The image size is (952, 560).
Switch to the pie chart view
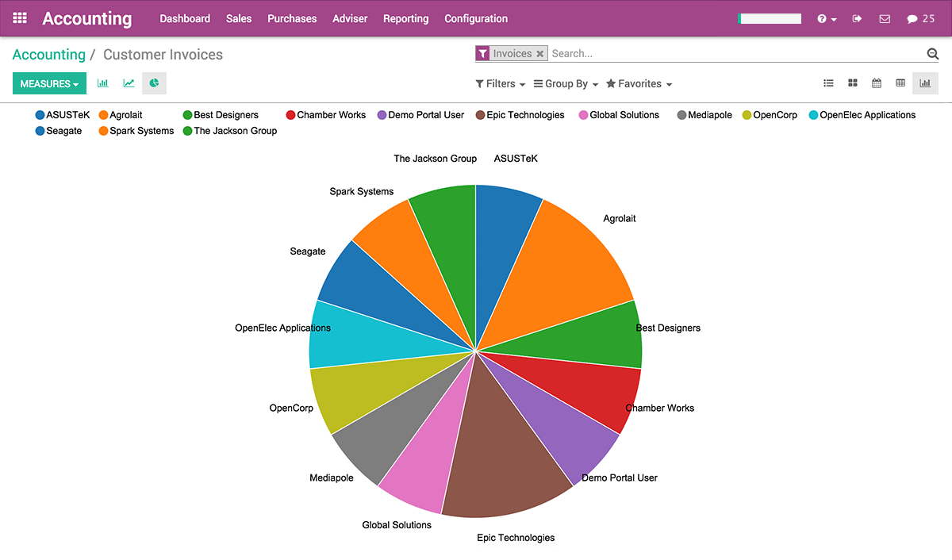pos(154,83)
